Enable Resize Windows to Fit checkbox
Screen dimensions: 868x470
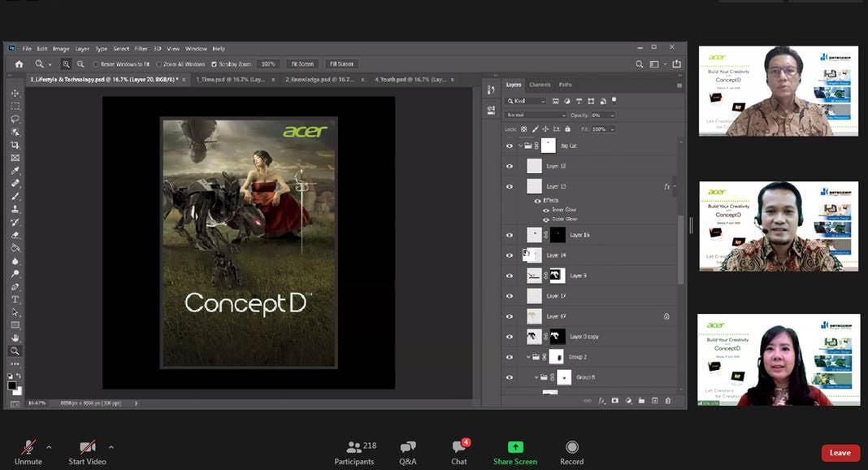(x=96, y=64)
